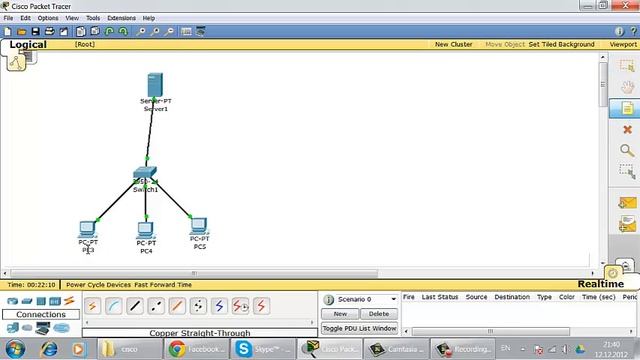Viewport: 640px width, 360px height.
Task: Choose Copper Cross-Over dashed cable
Action: point(156,306)
